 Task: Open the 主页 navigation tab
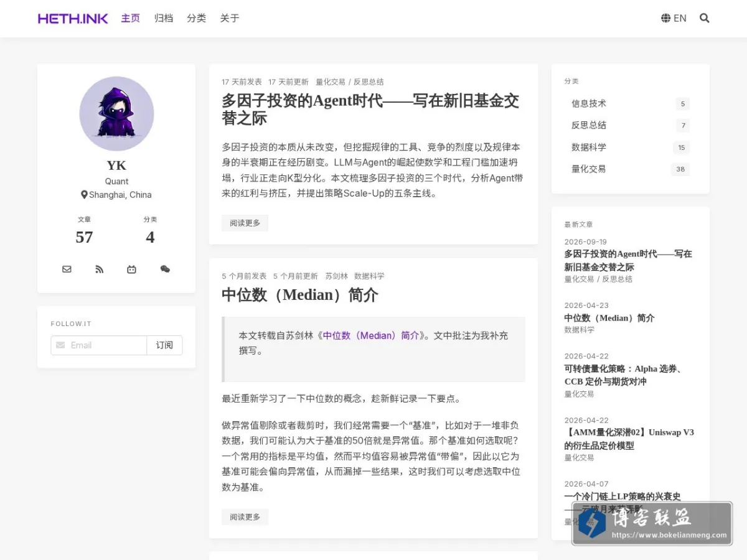click(131, 19)
